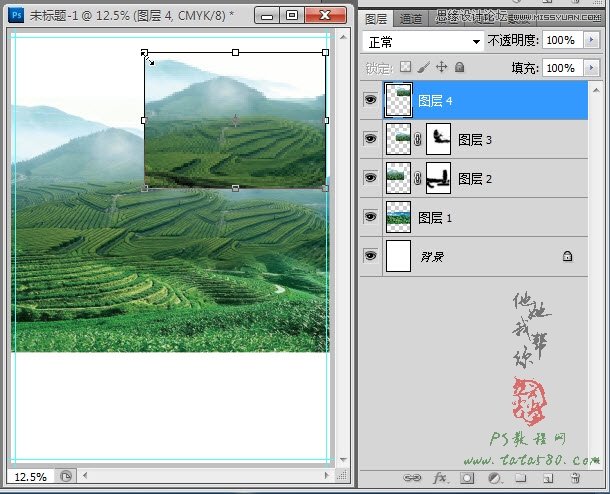Select the layer named 背景
Image resolution: width=610 pixels, height=494 pixels.
[x=432, y=257]
